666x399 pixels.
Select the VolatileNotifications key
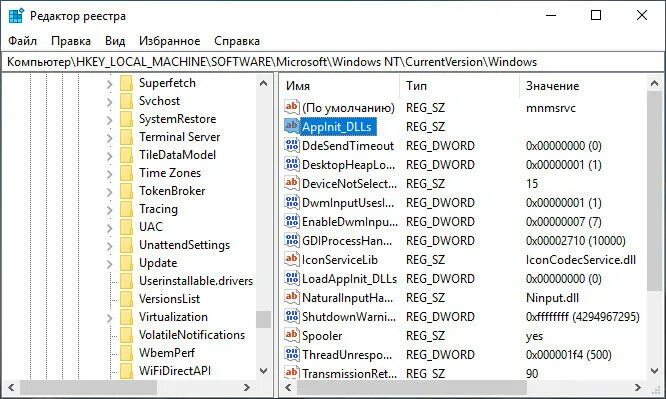[192, 335]
